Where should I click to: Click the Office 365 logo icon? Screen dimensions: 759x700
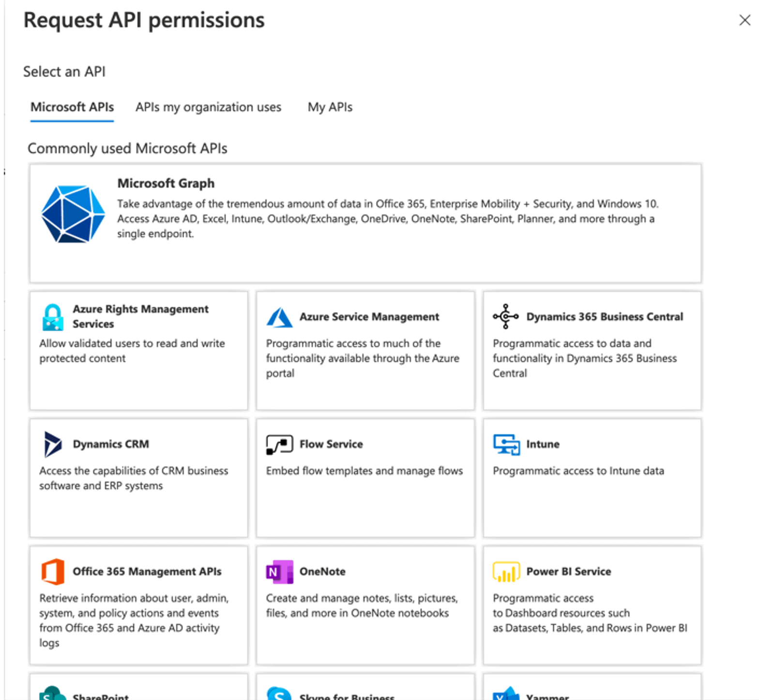(53, 572)
